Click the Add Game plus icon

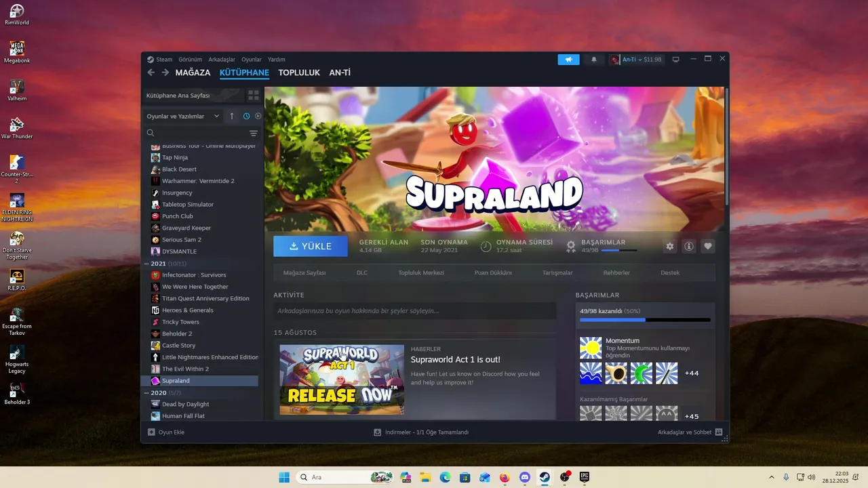[x=152, y=432]
